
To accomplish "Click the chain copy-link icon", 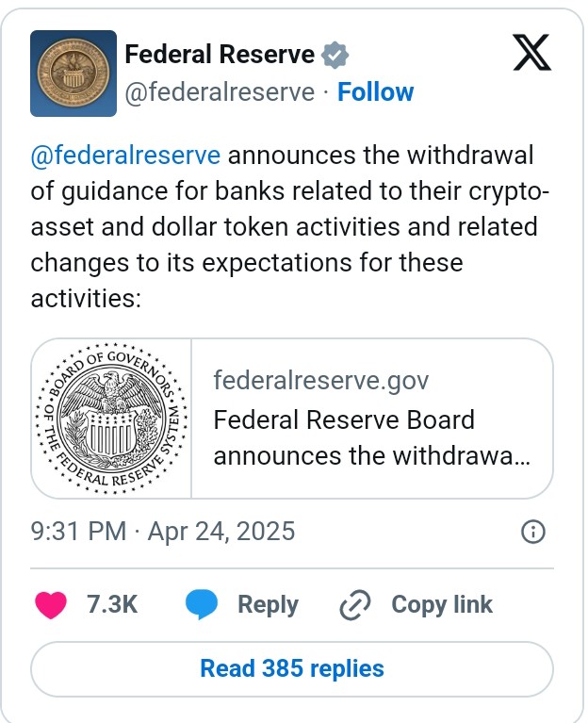I will (x=355, y=605).
